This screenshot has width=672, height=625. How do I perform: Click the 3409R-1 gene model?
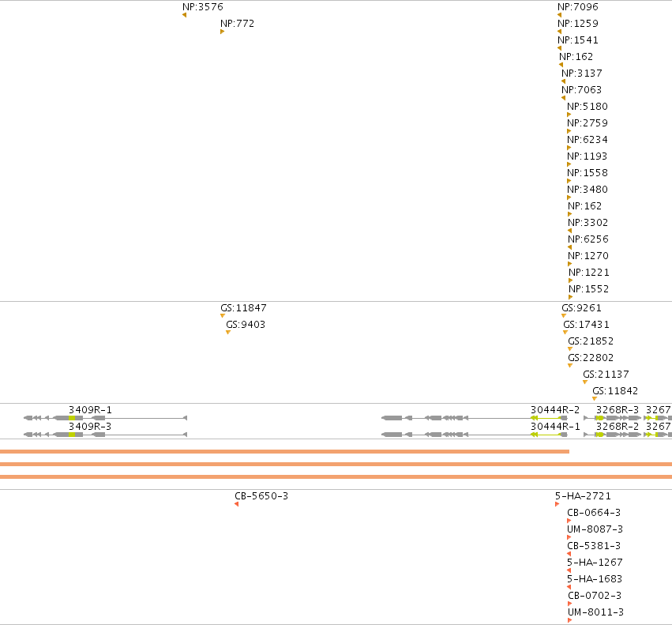[106, 418]
